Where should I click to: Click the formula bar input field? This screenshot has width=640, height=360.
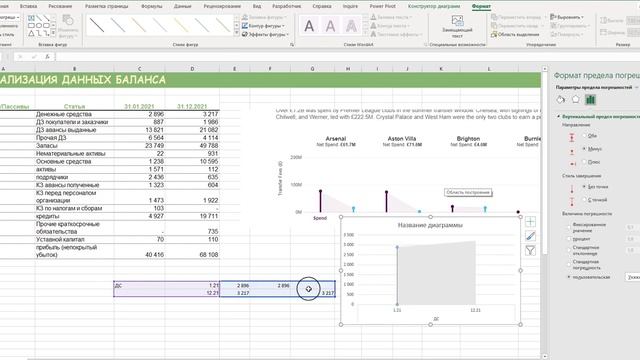tap(347, 57)
